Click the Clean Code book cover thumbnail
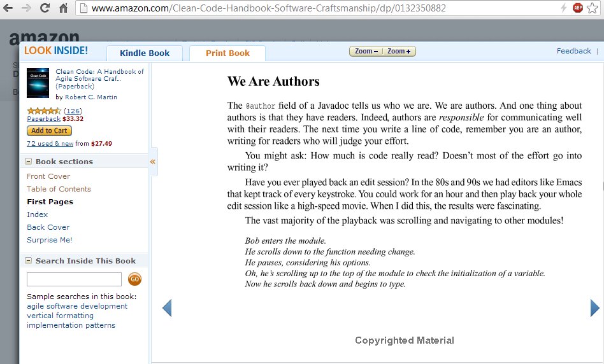Viewport: 604px width, 364px height. 38,83
